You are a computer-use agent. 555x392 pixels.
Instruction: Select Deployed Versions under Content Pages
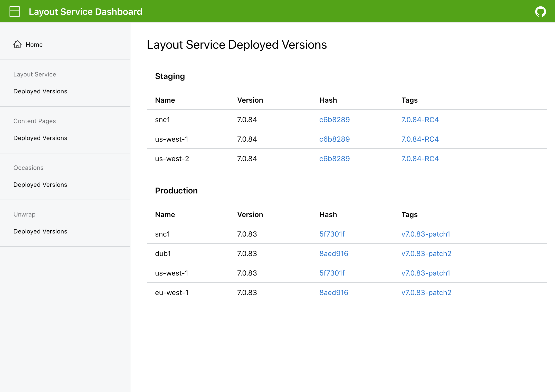[40, 138]
